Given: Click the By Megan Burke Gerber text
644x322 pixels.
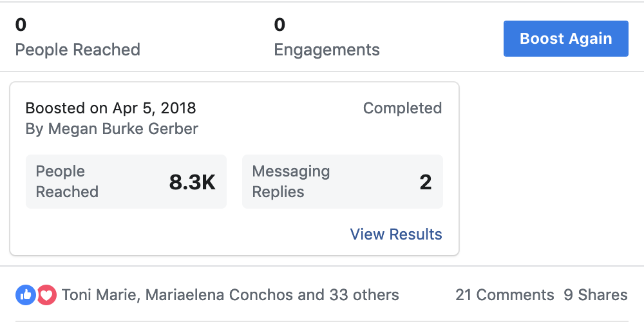Looking at the screenshot, I should click(x=111, y=129).
